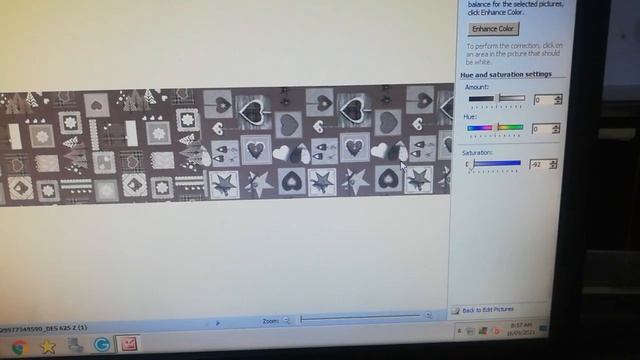The height and width of the screenshot is (360, 640).
Task: Increase the Hue value with spinner arrow
Action: pos(556,127)
